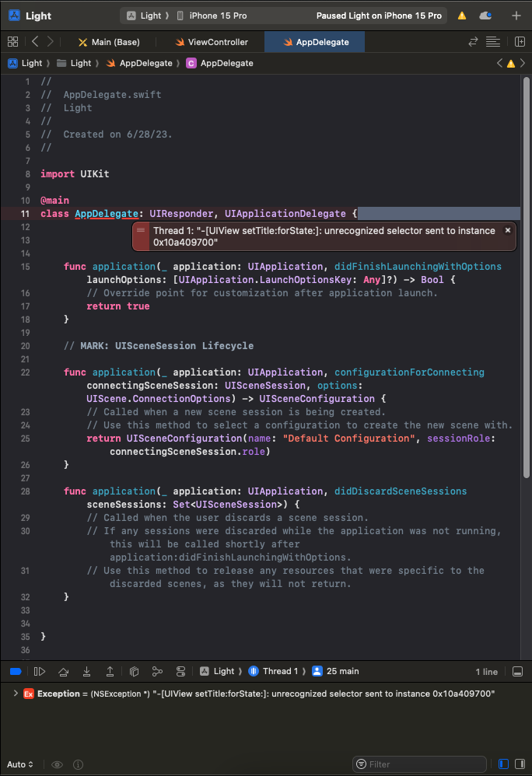The width and height of the screenshot is (532, 776).
Task: Switch to the ViewController tab
Action: [x=212, y=42]
